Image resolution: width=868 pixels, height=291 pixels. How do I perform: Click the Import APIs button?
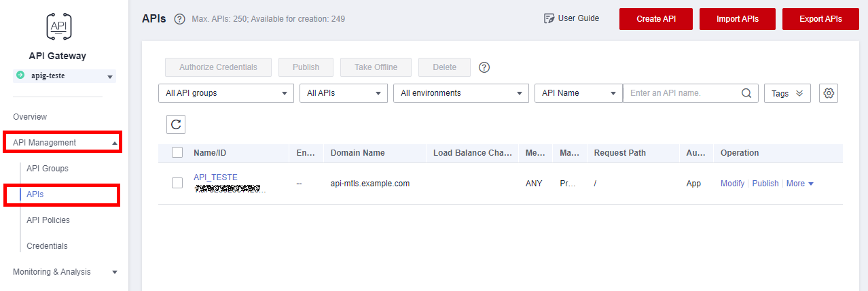pyautogui.click(x=737, y=19)
